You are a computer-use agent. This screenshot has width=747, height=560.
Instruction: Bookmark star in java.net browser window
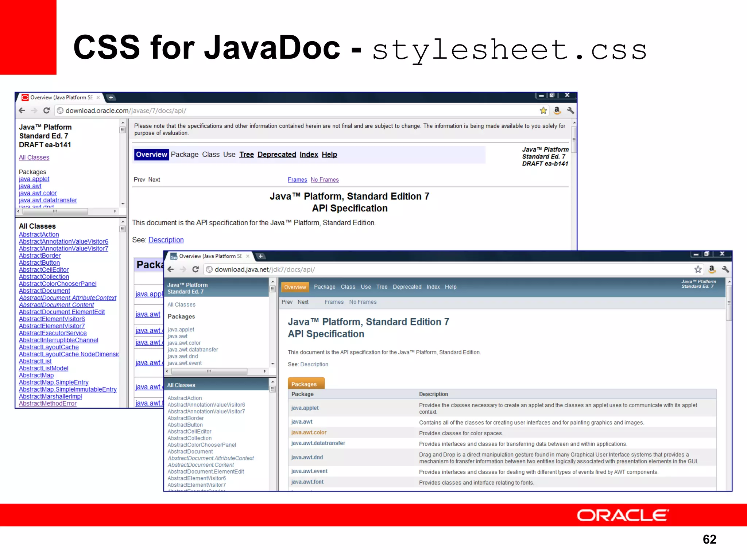698,269
